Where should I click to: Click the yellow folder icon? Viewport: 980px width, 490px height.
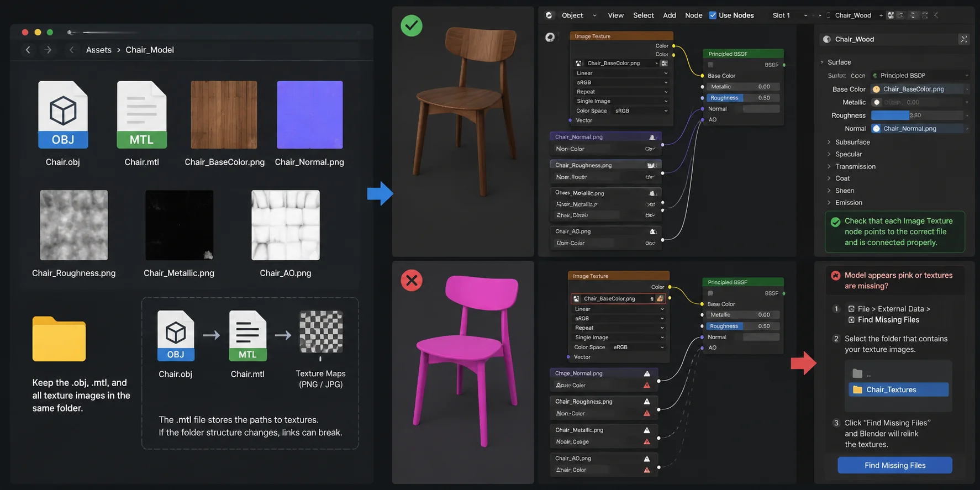coord(59,339)
